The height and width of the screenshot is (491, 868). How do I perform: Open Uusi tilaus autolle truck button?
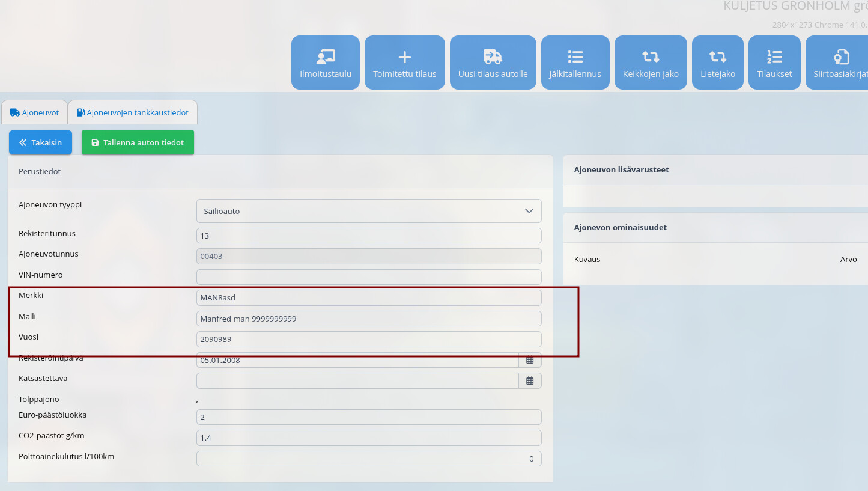pos(493,63)
